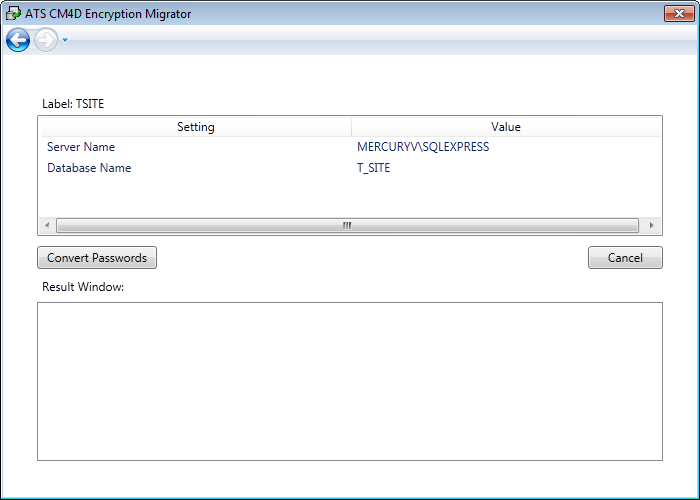Click the MERCURYV\SQLEXPRESS value cell
The width and height of the screenshot is (700, 500).
[x=422, y=147]
